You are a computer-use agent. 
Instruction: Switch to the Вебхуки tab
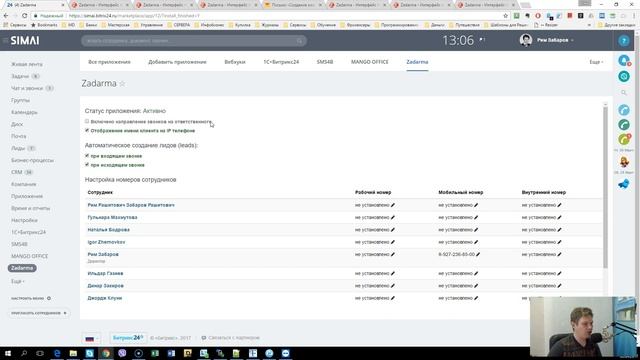pos(235,62)
